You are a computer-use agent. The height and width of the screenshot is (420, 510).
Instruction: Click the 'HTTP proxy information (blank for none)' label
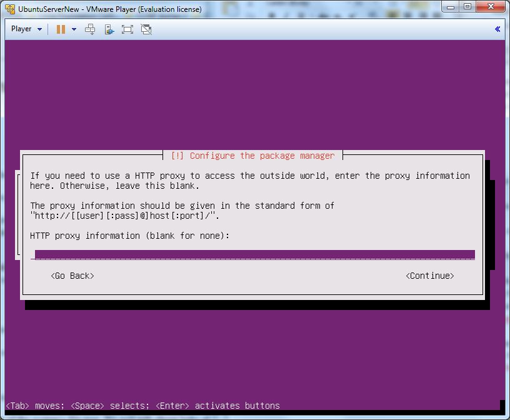click(x=130, y=236)
